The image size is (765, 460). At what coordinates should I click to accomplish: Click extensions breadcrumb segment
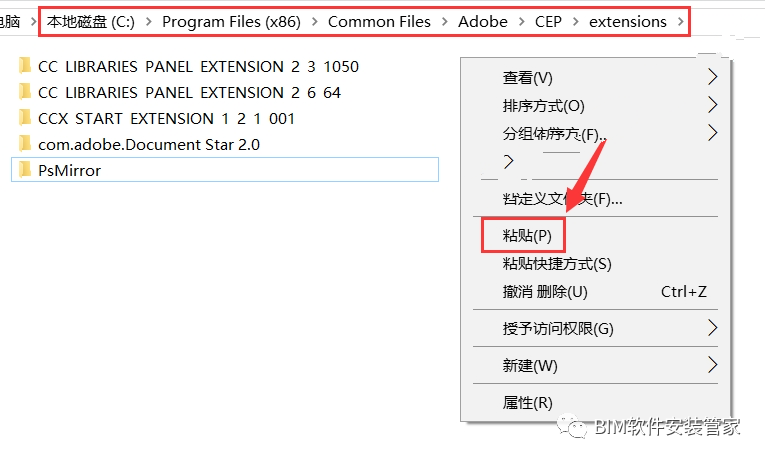(627, 21)
